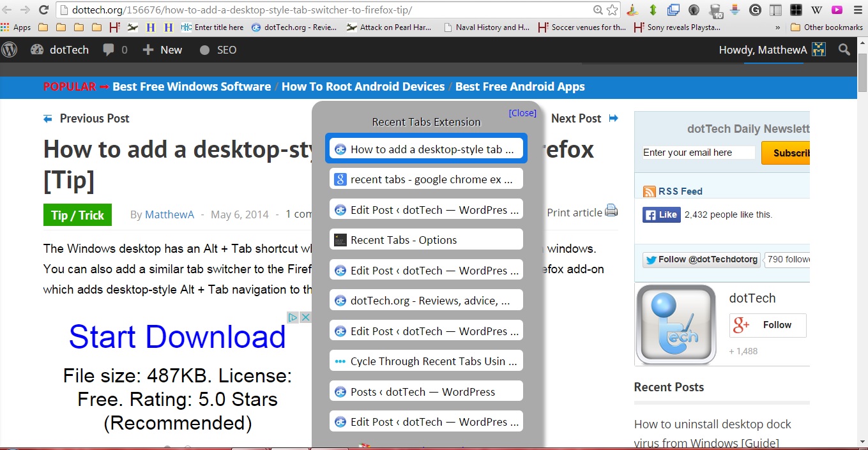This screenshot has height=450, width=868.
Task: Open the table grid extension icon
Action: 775,10
